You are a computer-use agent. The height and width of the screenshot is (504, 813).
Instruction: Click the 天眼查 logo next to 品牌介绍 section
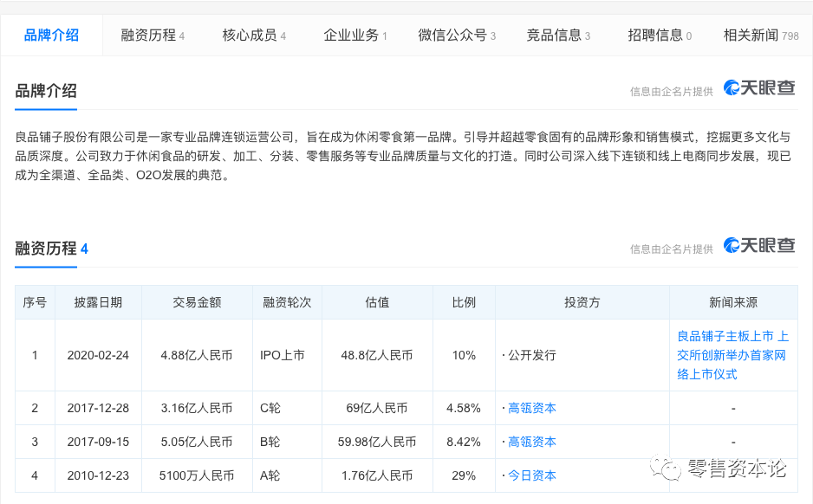(758, 89)
